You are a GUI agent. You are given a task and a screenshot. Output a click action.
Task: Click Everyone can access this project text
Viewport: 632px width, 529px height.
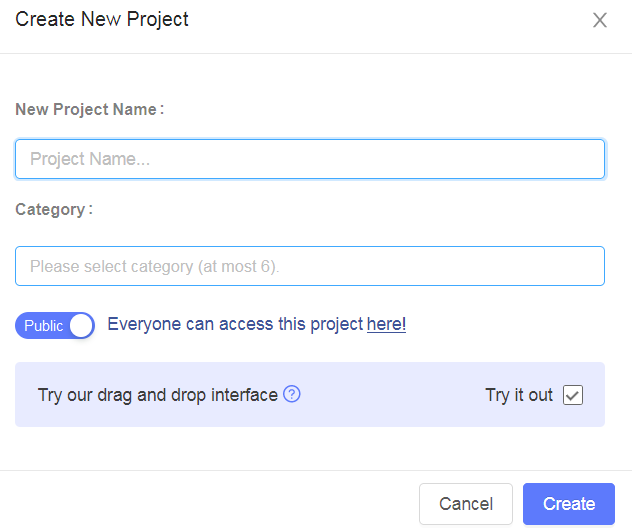click(x=235, y=324)
